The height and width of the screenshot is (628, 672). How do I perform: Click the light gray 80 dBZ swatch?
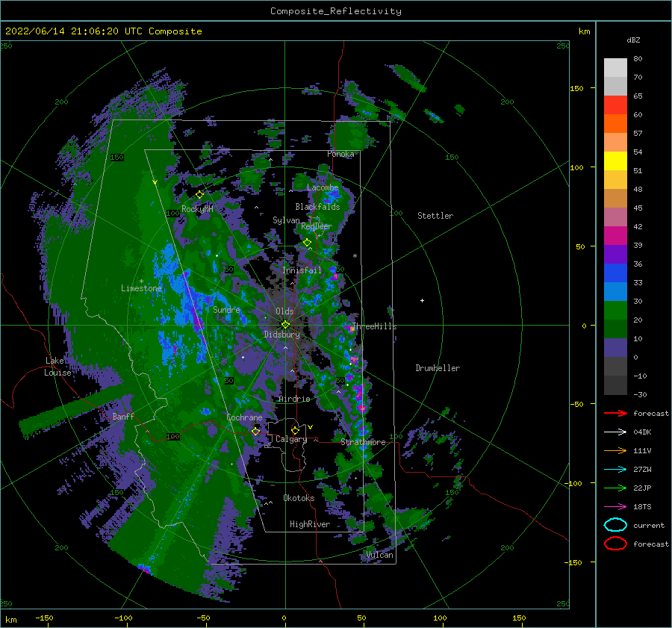click(x=615, y=67)
